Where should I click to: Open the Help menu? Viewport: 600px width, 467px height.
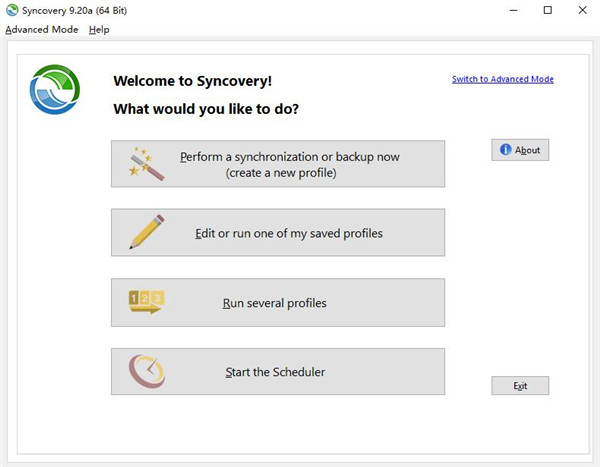(99, 30)
